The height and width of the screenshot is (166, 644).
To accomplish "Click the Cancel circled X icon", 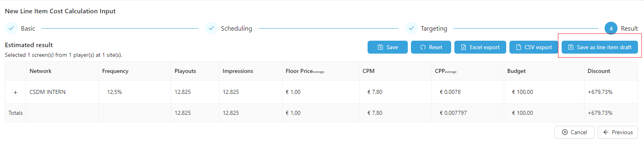I will [x=565, y=132].
